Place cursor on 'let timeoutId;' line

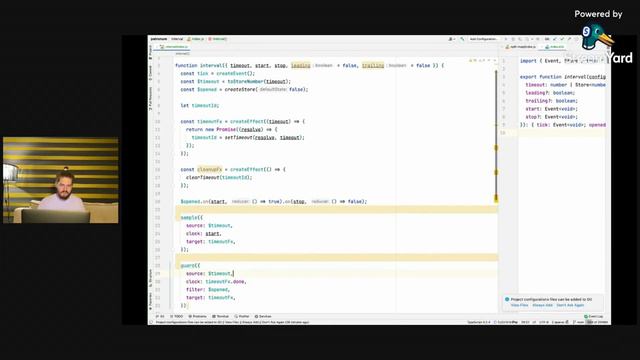200,105
